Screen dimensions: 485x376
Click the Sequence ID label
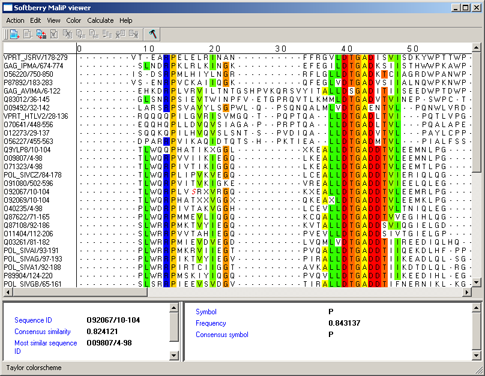pos(33,320)
